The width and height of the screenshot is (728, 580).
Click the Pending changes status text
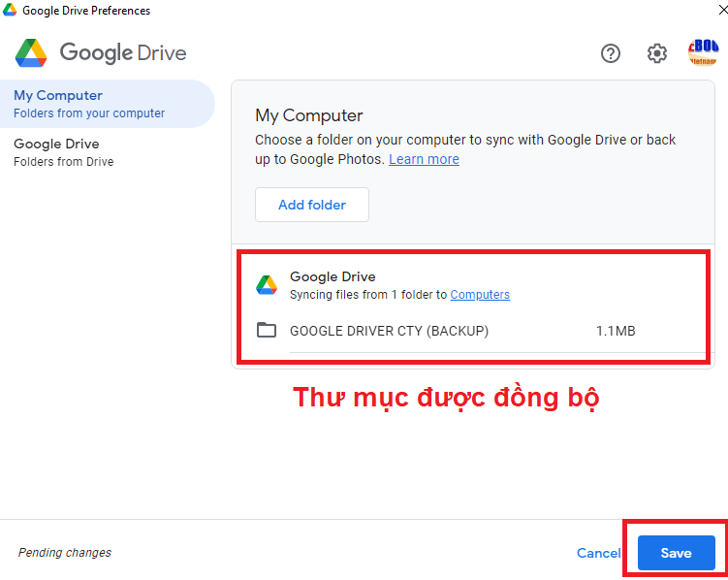pos(65,553)
